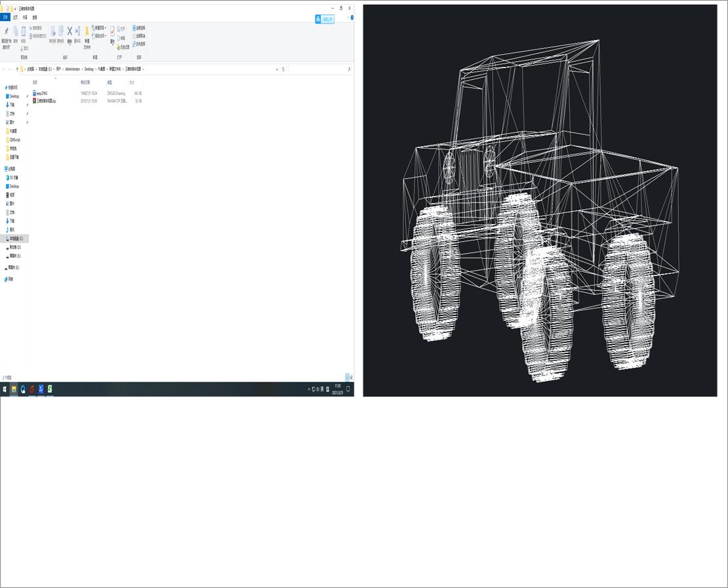The width and height of the screenshot is (728, 588).
Task: Click the blue upload button near the ribbon
Action: coord(325,19)
